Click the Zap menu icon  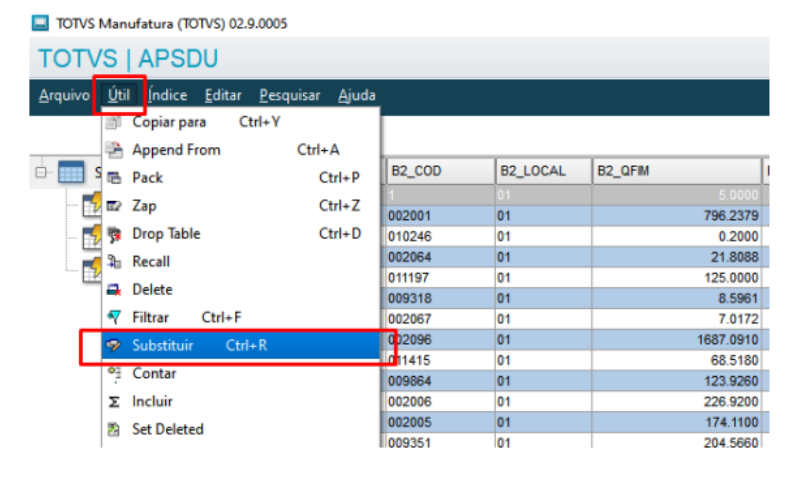(114, 206)
